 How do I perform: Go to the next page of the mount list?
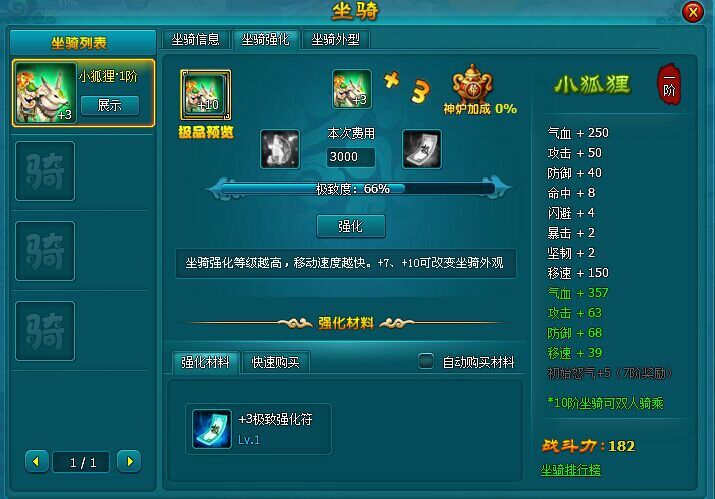tap(129, 462)
